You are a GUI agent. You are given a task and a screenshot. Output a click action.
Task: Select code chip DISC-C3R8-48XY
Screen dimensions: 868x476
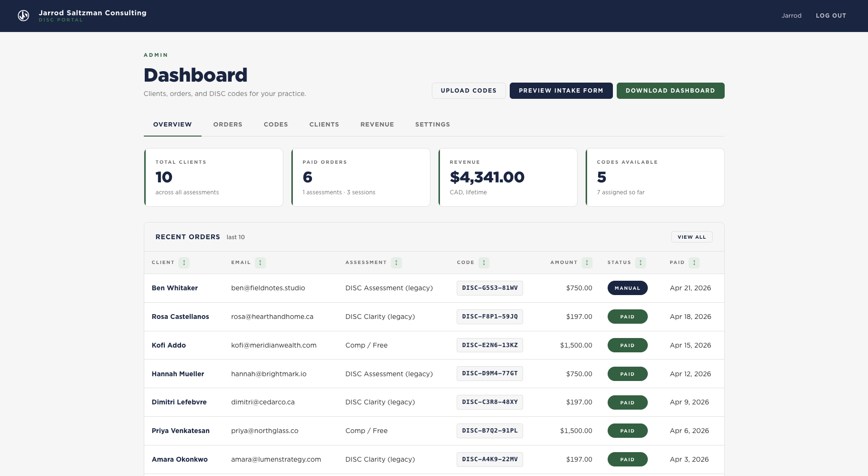[490, 402]
